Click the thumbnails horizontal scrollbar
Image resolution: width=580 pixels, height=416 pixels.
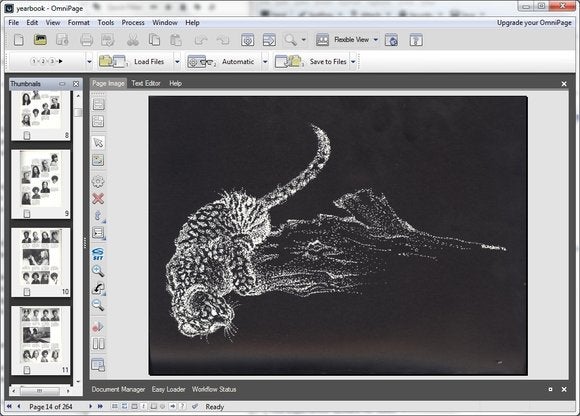[x=40, y=390]
